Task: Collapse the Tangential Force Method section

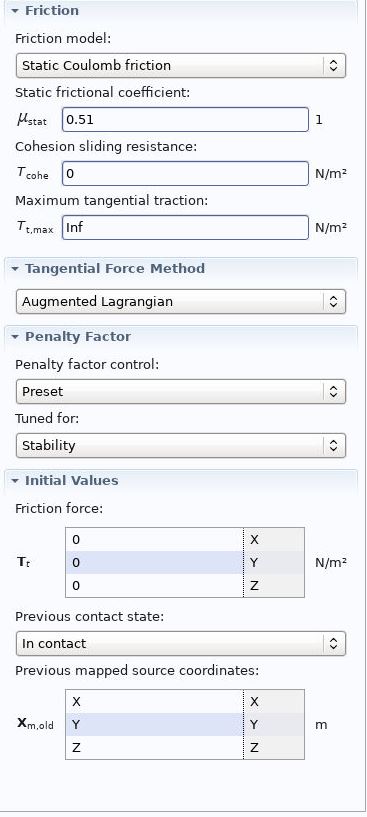Action: pos(15,269)
